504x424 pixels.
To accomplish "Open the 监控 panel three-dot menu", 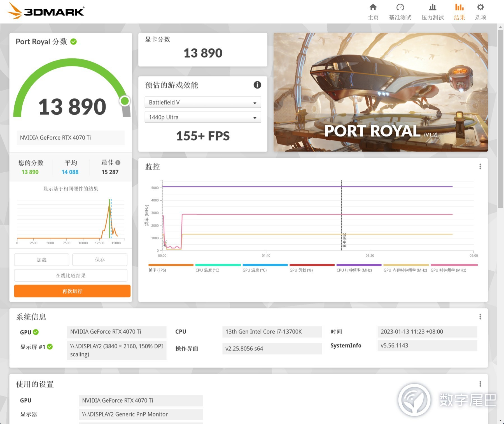I will pos(480,166).
